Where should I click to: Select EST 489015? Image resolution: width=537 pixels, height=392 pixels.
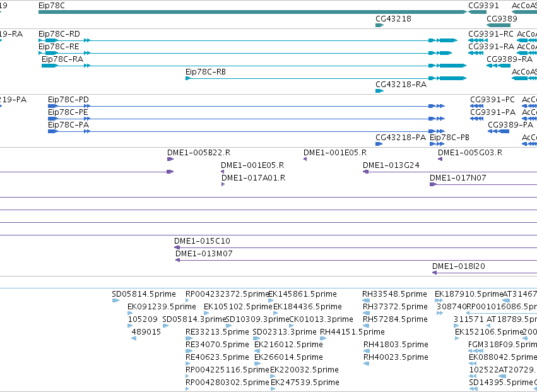coord(146,331)
